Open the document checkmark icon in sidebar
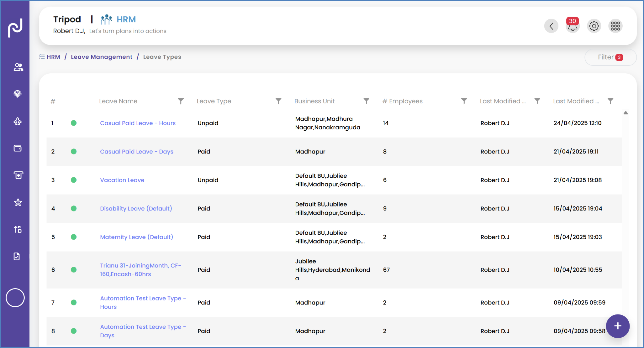This screenshot has height=348, width=644. point(17,256)
